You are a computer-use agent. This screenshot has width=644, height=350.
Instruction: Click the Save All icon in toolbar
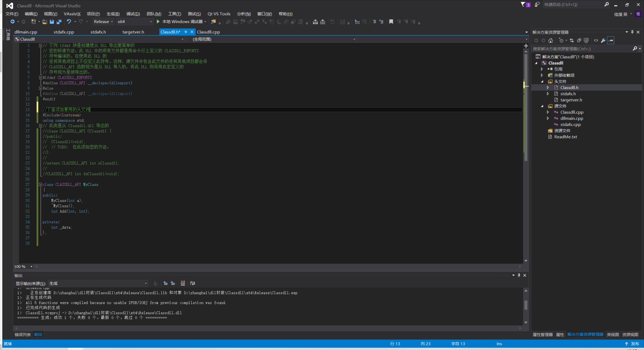[59, 22]
